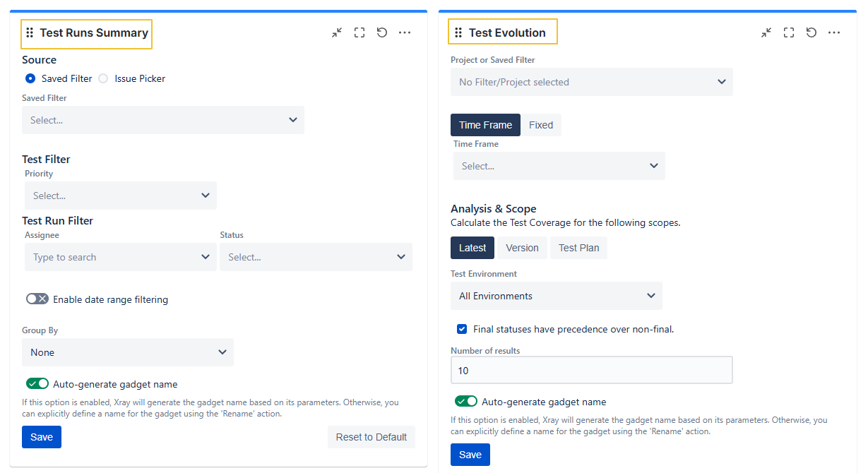The height and width of the screenshot is (473, 868).
Task: Maximize the Test Evolution gadget
Action: pos(789,32)
